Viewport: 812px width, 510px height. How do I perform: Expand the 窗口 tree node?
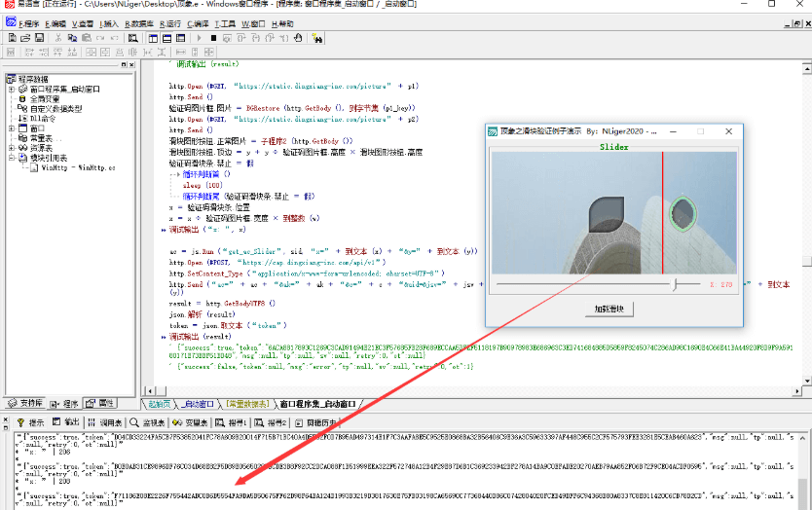point(12,127)
